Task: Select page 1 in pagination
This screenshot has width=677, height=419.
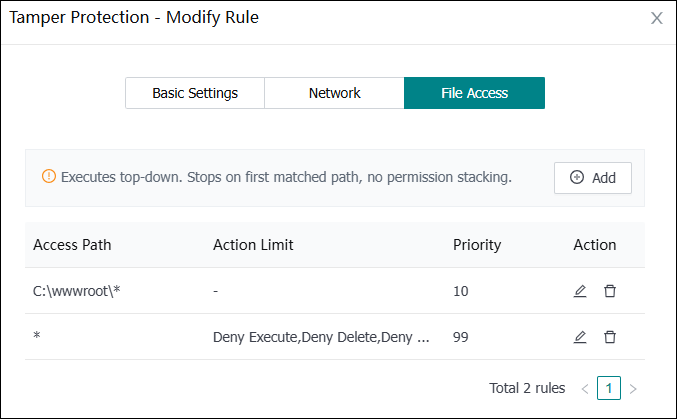Action: point(608,388)
